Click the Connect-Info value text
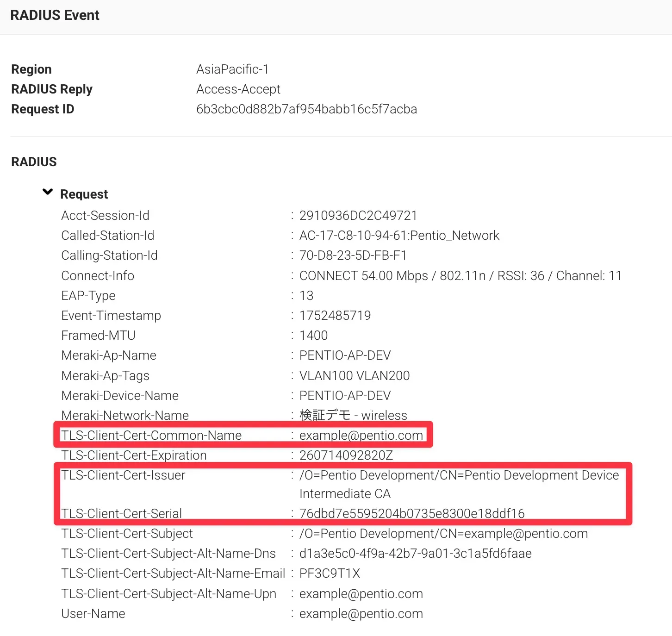Image resolution: width=672 pixels, height=636 pixels. point(460,276)
